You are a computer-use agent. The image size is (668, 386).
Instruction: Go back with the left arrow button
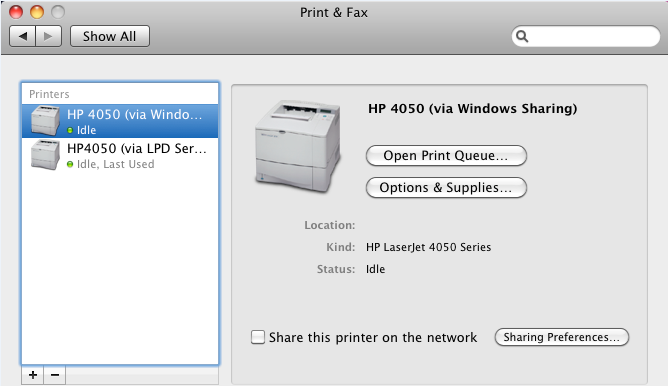(23, 36)
